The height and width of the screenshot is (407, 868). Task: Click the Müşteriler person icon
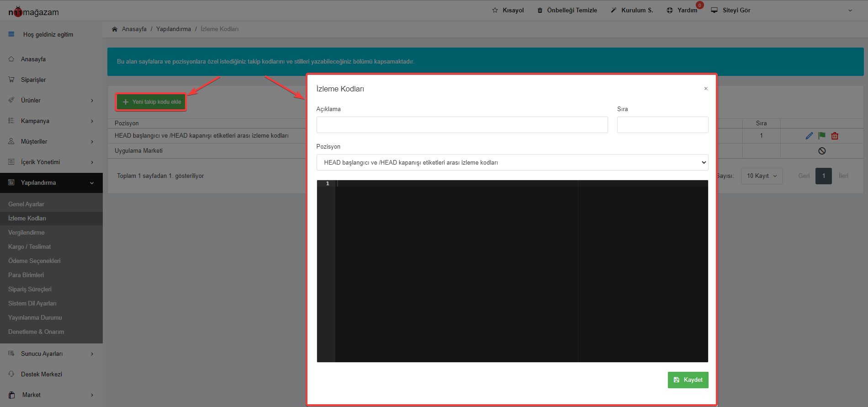[11, 141]
